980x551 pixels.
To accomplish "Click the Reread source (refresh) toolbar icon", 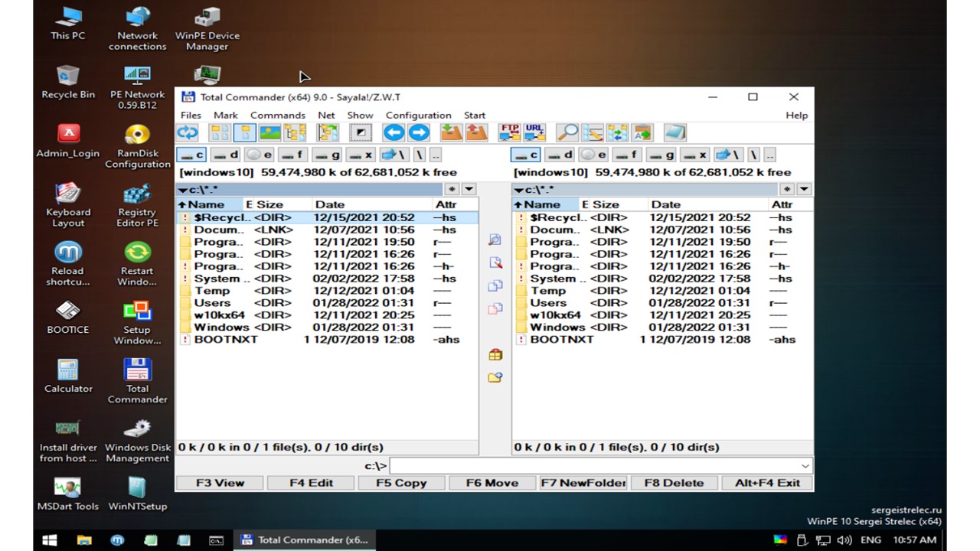I will (x=188, y=133).
